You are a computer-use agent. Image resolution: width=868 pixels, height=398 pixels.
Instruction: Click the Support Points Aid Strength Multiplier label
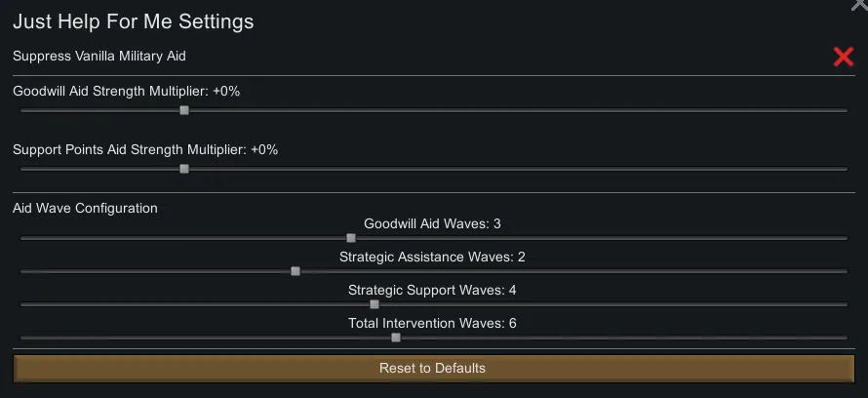(145, 150)
